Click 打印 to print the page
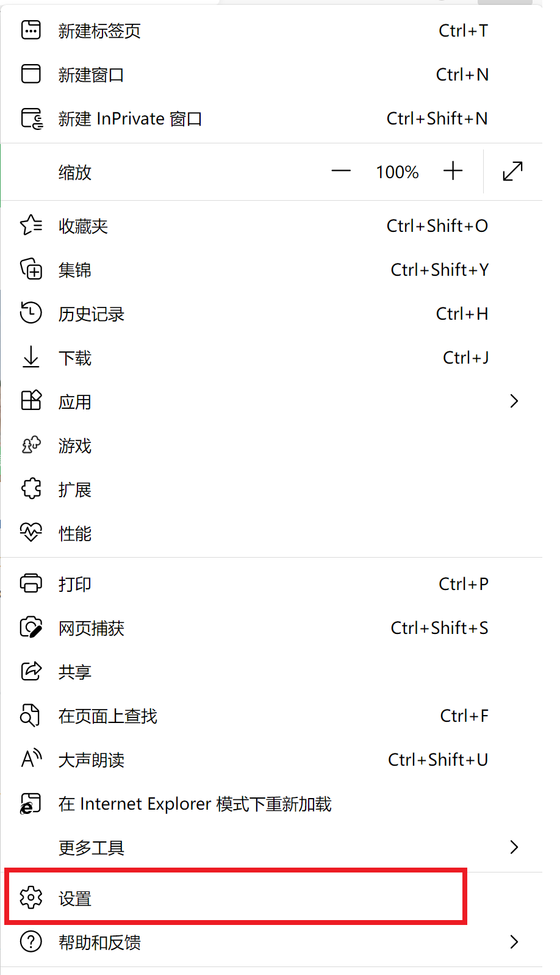 coord(74,584)
